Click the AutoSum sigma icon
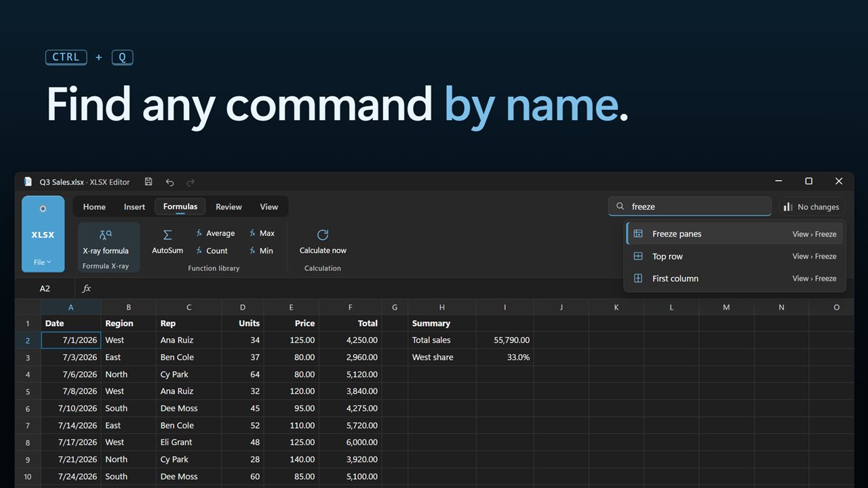 (x=167, y=235)
